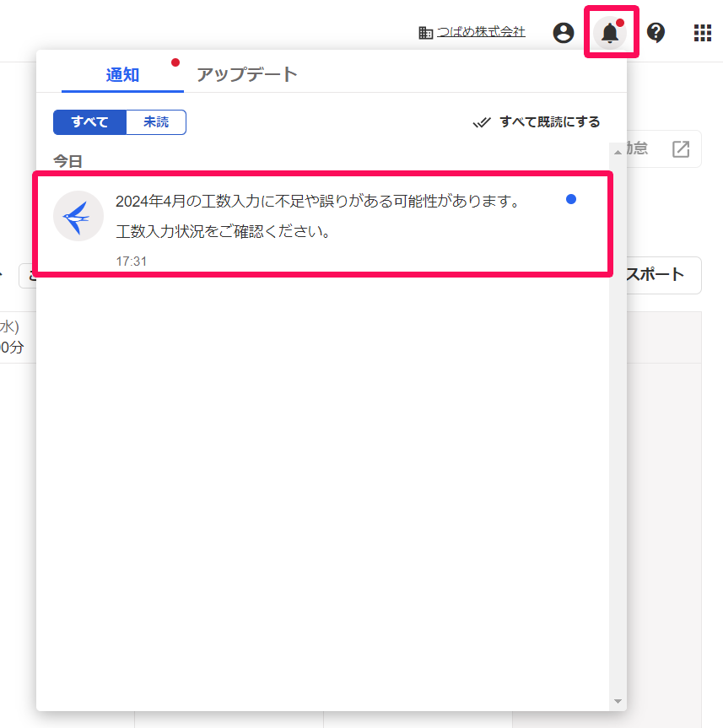This screenshot has width=723, height=728.
Task: Click the external link icon behind panel
Action: [x=681, y=149]
